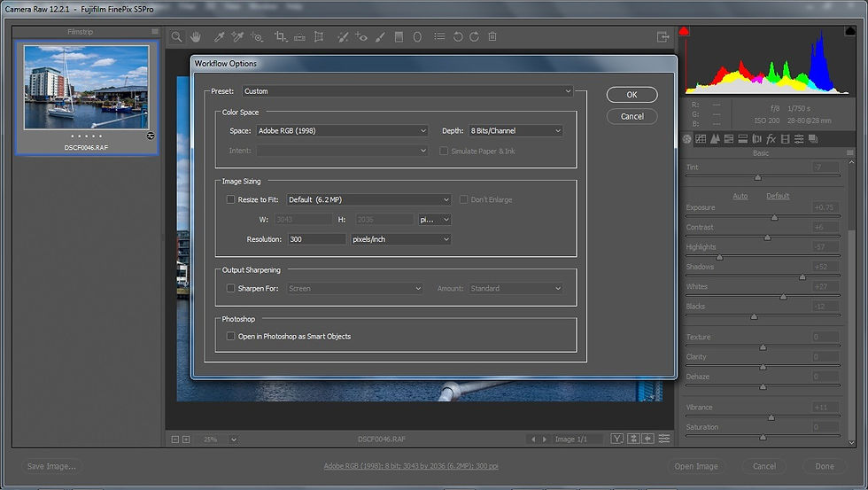Click the Y before/after view icon
Screen dimensions: 868x490
[x=617, y=439]
